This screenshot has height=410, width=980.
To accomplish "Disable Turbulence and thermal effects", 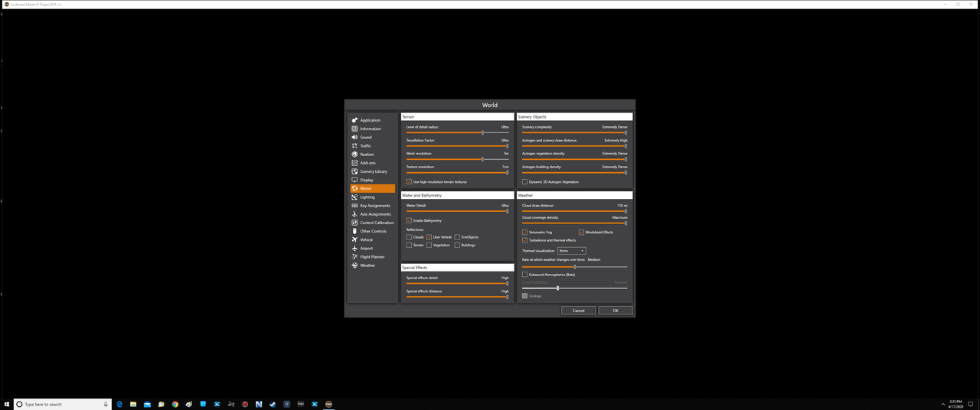I will (x=525, y=240).
